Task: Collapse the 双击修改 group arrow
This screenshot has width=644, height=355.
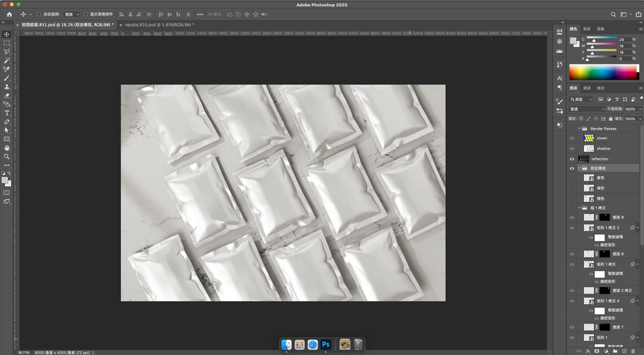Action: click(580, 168)
